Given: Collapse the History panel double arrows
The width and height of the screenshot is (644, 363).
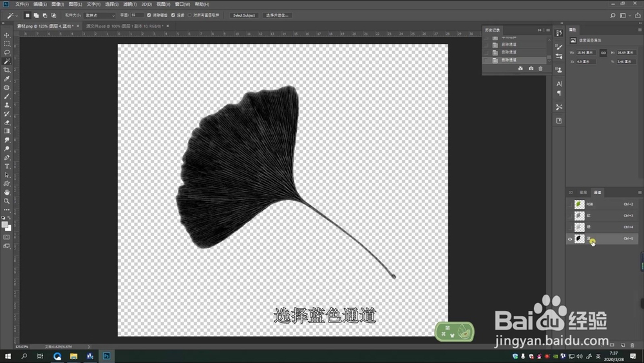Looking at the screenshot, I should tap(540, 30).
